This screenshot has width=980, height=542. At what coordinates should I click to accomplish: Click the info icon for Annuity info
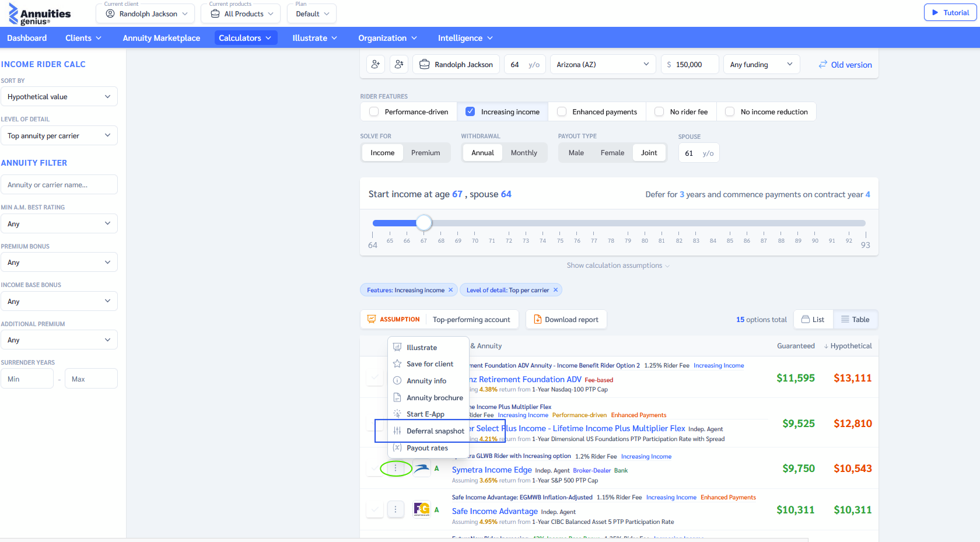tap(397, 381)
